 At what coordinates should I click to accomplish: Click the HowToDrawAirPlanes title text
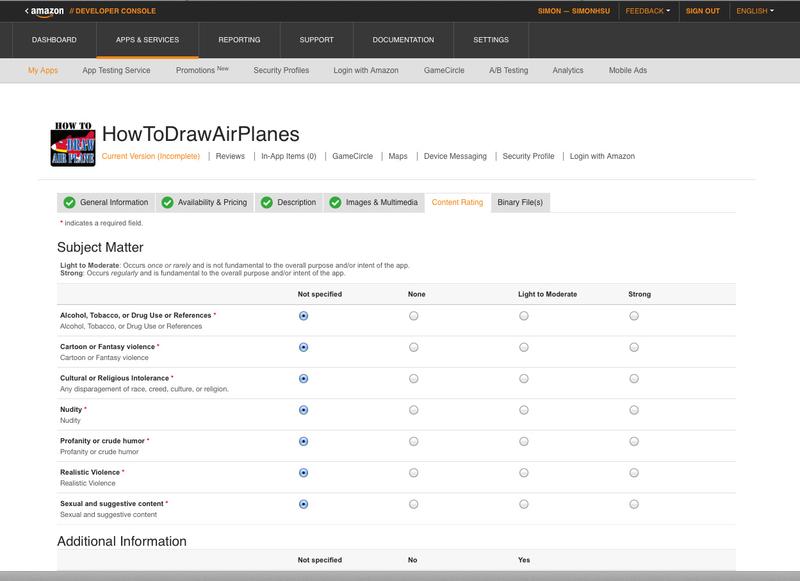point(201,134)
